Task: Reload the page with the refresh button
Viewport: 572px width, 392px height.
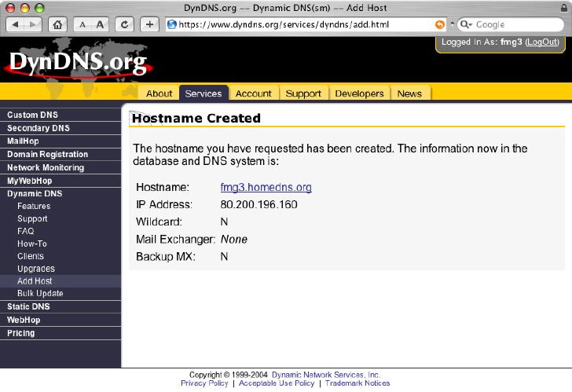Action: (x=124, y=24)
